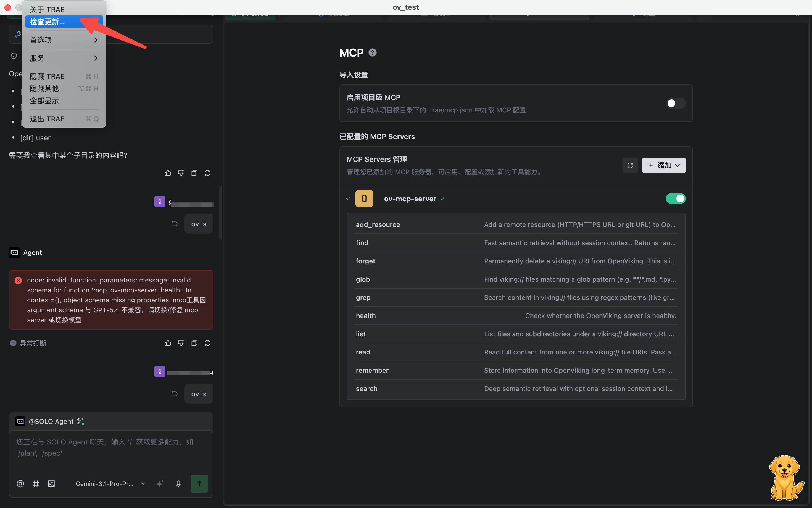812x508 pixels.
Task: Click the add_resource tool row
Action: (516, 224)
